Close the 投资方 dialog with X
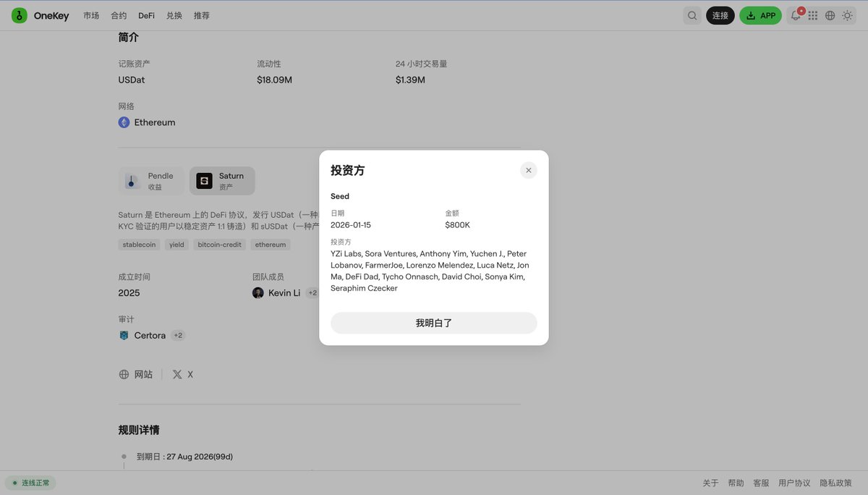This screenshot has height=495, width=868. (x=529, y=170)
